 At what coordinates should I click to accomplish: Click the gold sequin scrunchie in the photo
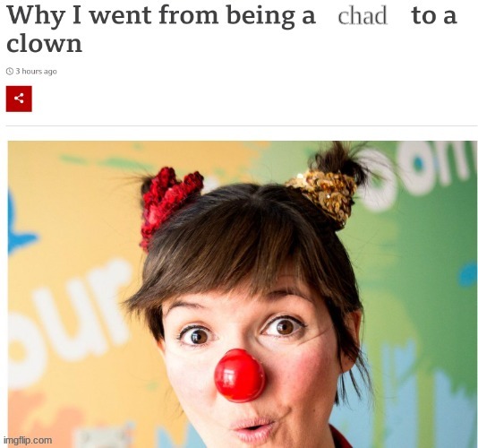tap(325, 196)
